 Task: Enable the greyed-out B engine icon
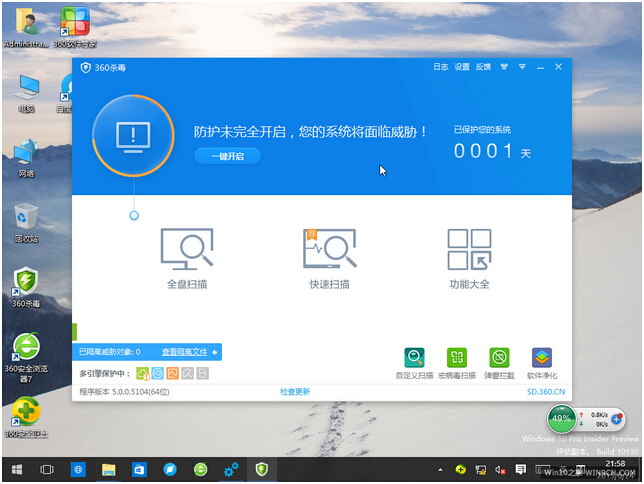point(203,374)
